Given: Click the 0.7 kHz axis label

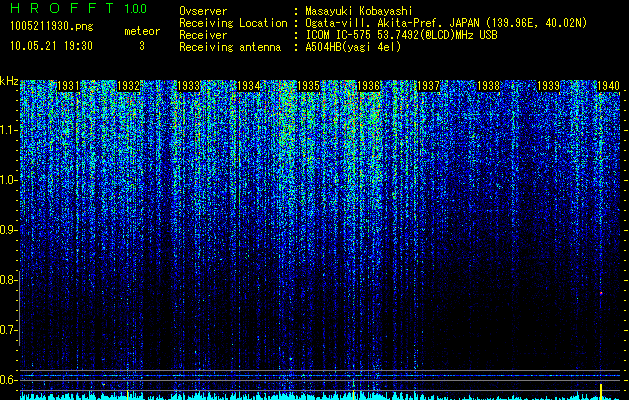Looking at the screenshot, I should (x=7, y=330).
